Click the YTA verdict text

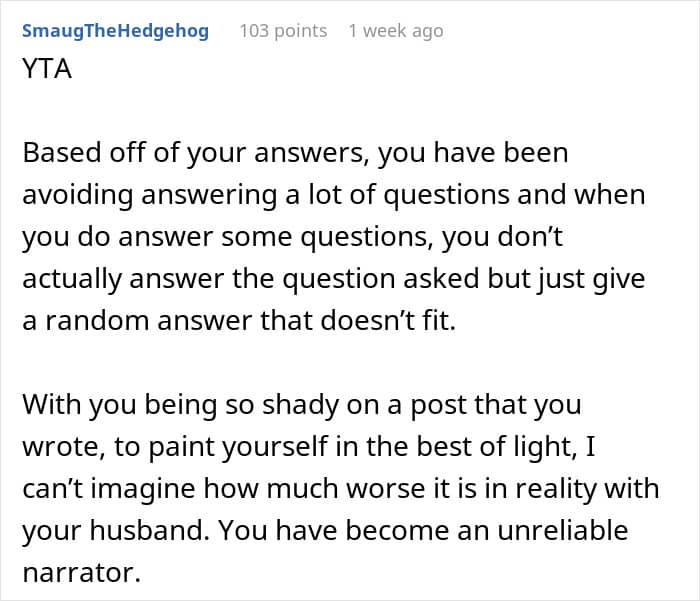click(47, 69)
